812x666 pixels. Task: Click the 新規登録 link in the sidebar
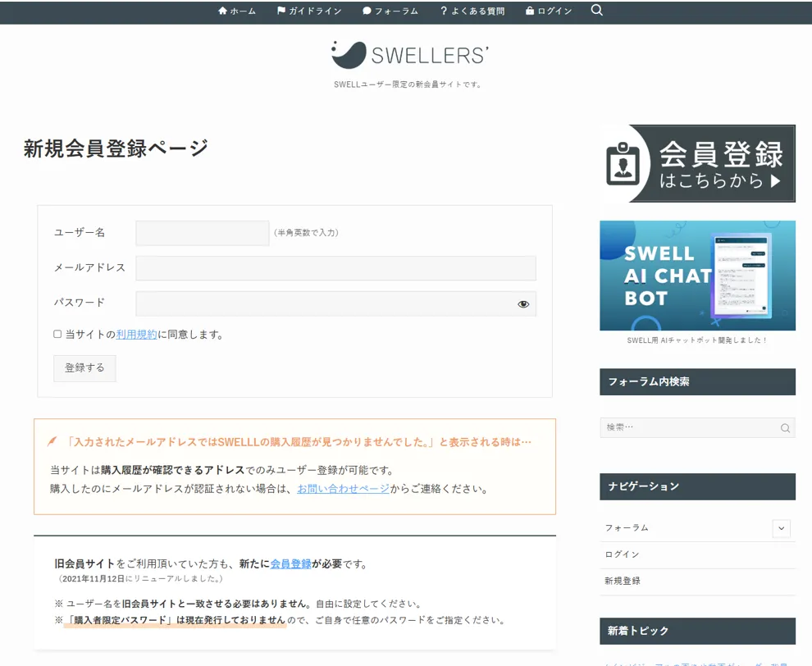point(622,581)
